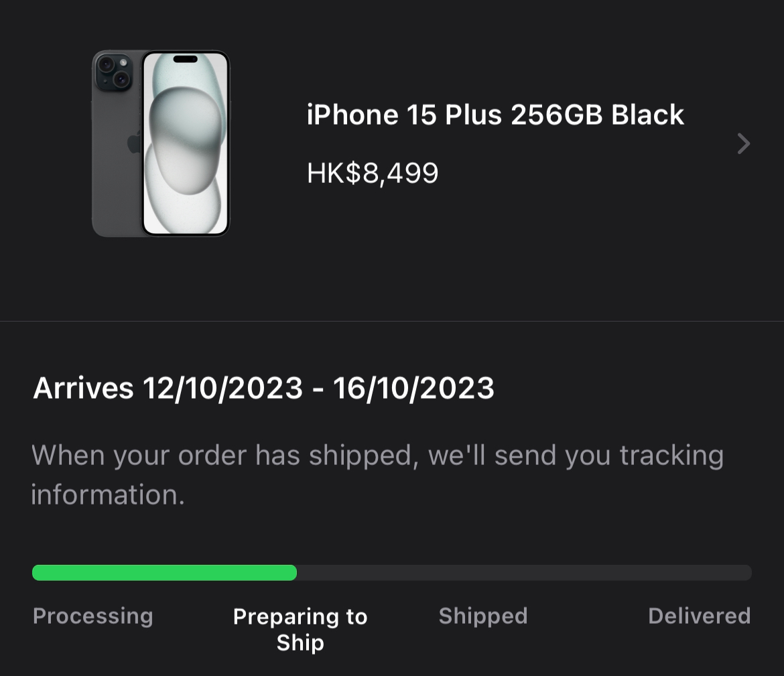Tap the word Ship under Preparing to
784x676 pixels.
[300, 643]
